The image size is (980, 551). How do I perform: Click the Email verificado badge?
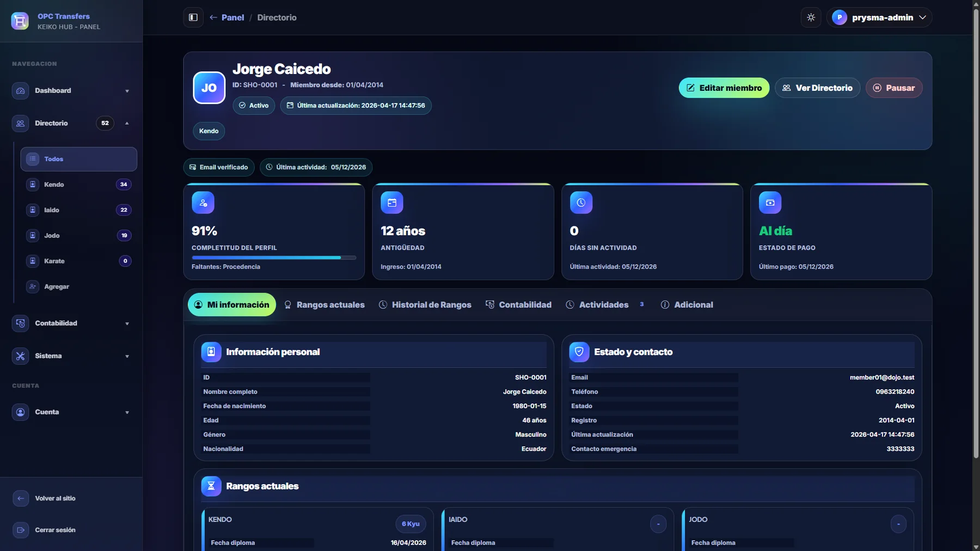pyautogui.click(x=219, y=167)
